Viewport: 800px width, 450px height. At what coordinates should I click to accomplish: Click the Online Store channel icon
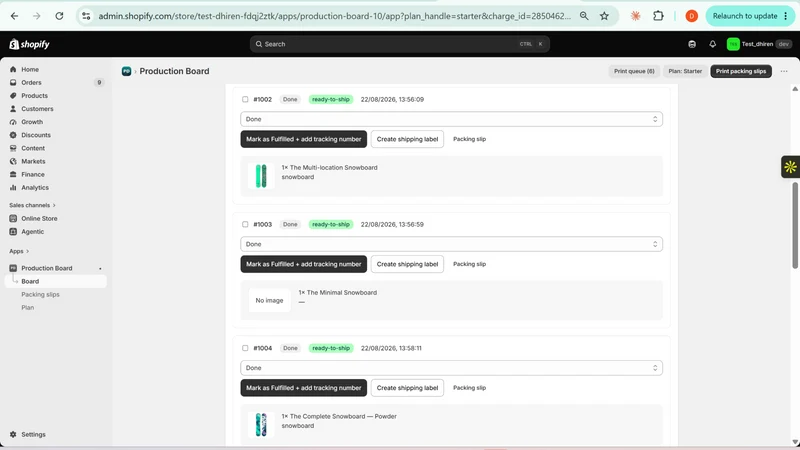pyautogui.click(x=13, y=218)
